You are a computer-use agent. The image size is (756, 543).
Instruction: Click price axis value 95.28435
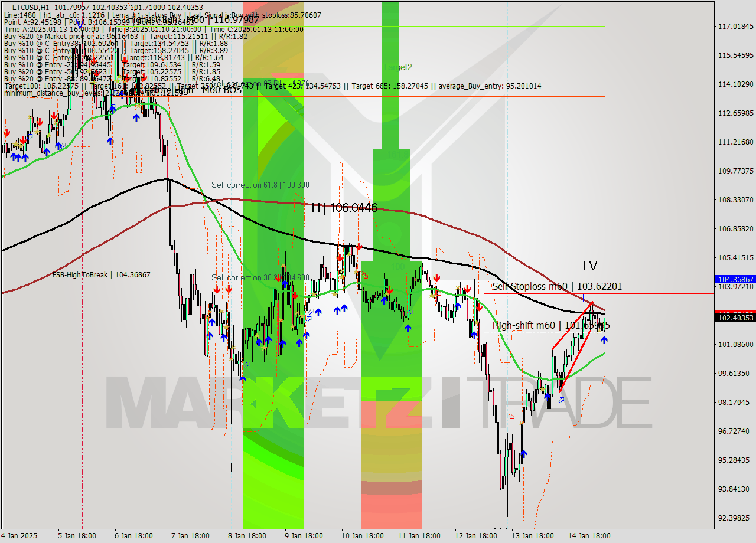pos(735,460)
